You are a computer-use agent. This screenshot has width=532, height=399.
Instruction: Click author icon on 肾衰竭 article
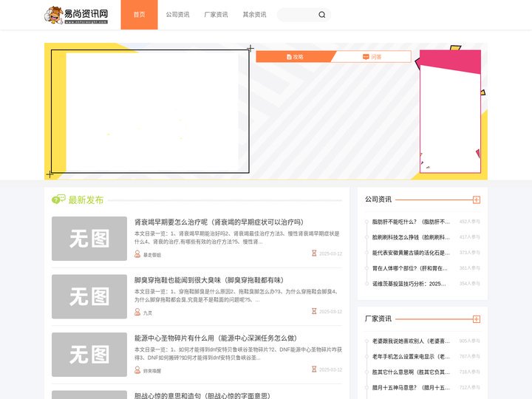137,253
